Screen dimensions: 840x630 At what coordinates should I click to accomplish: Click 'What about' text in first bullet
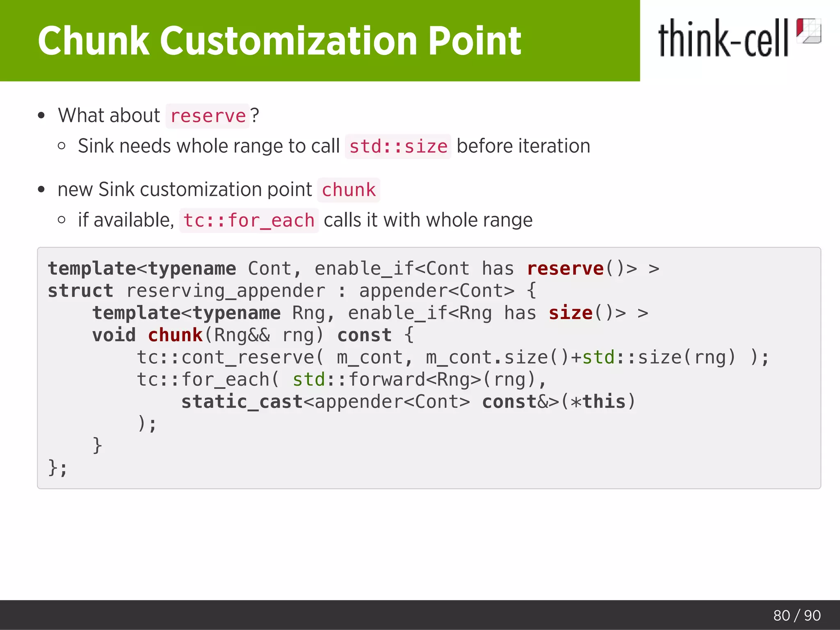click(x=109, y=115)
